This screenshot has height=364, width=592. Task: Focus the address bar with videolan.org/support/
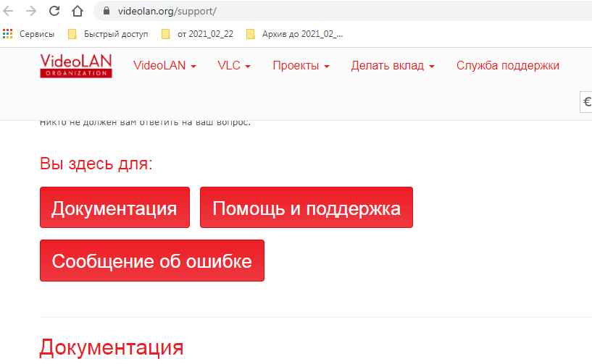coord(343,12)
